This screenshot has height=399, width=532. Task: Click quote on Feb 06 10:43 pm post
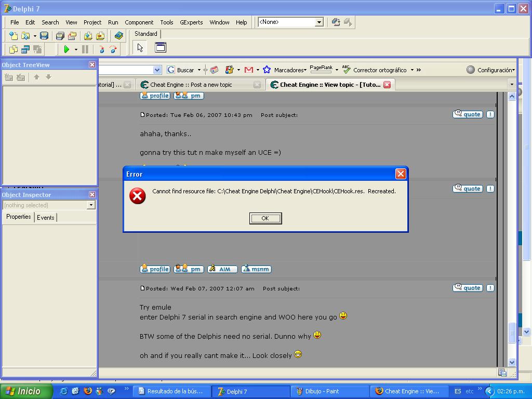tap(468, 114)
